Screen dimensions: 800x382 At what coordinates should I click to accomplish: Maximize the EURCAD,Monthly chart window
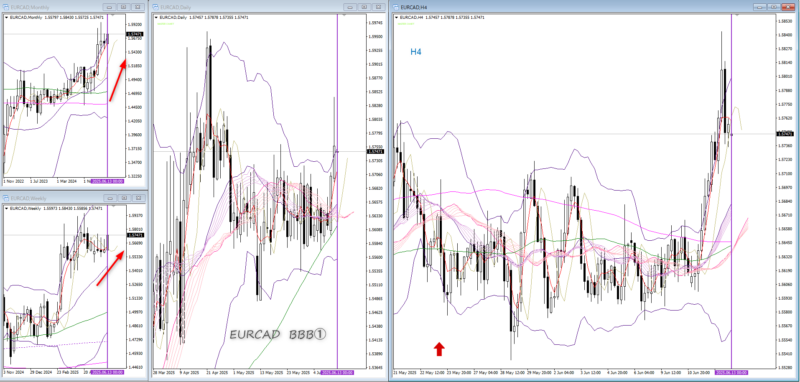[x=123, y=7]
